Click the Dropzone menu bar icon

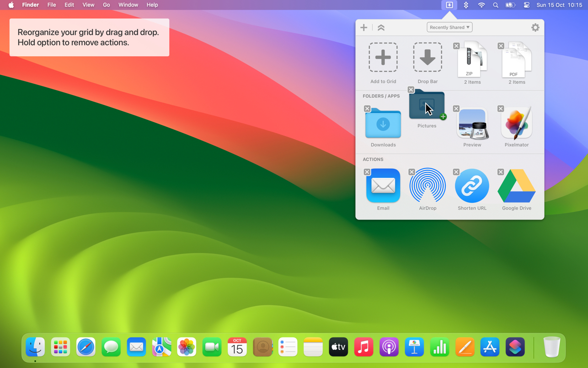click(449, 5)
